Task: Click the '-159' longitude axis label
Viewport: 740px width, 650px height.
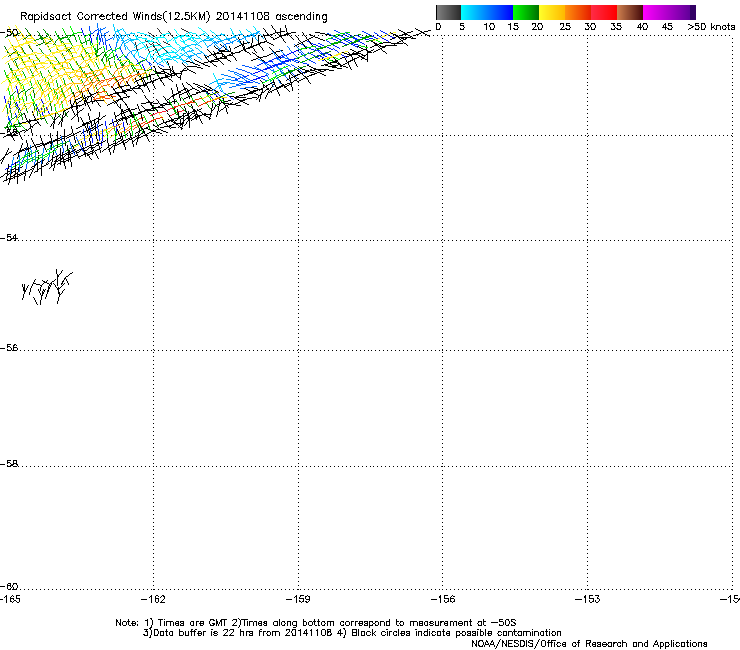Action: tap(298, 599)
